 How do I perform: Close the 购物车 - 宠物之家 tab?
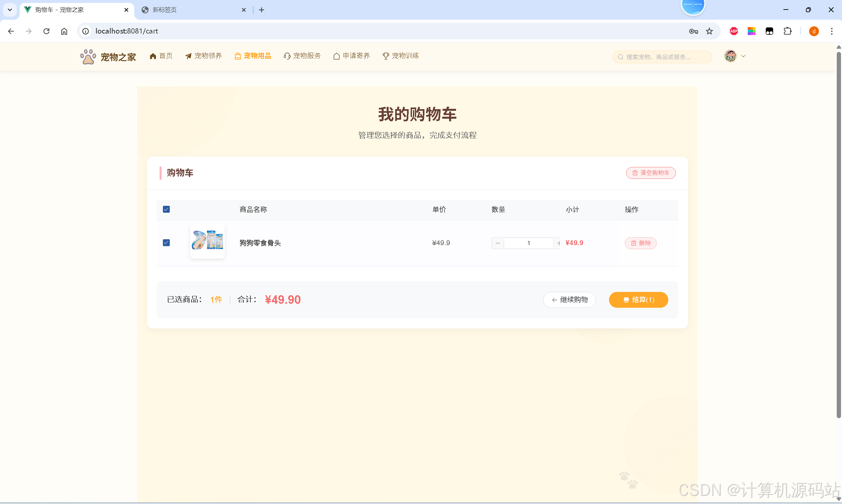(x=126, y=10)
